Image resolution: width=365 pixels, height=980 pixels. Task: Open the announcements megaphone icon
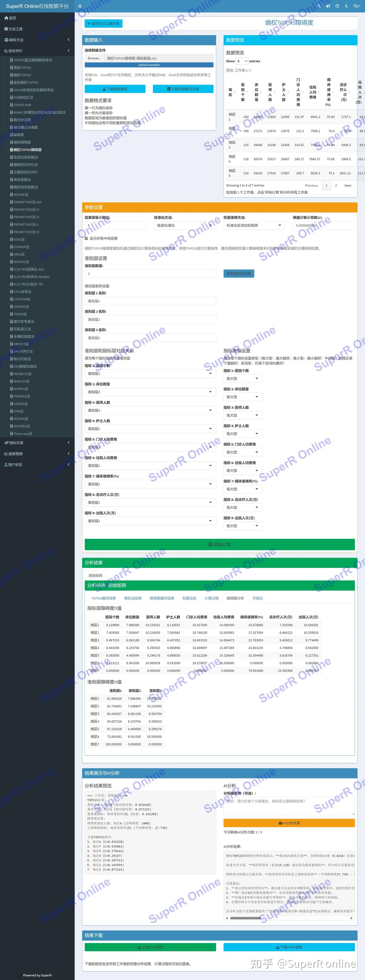tap(328, 6)
